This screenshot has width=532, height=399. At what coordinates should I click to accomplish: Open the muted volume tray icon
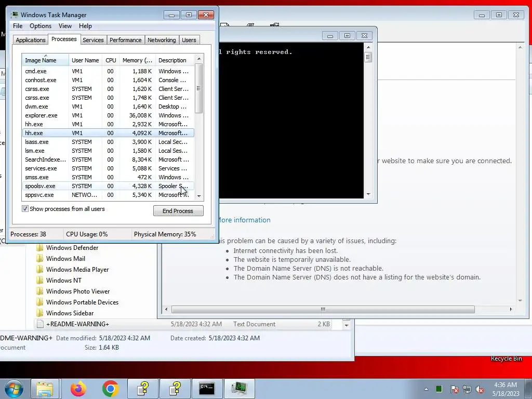click(480, 389)
